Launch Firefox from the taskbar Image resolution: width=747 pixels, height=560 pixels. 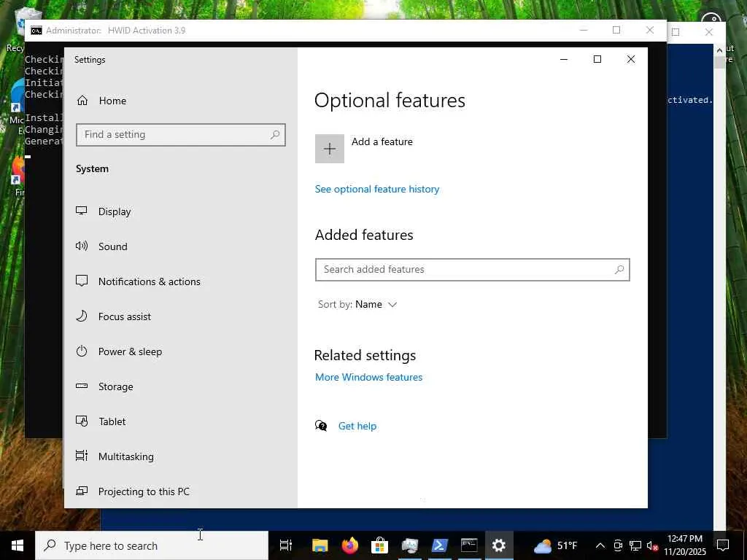coord(349,545)
